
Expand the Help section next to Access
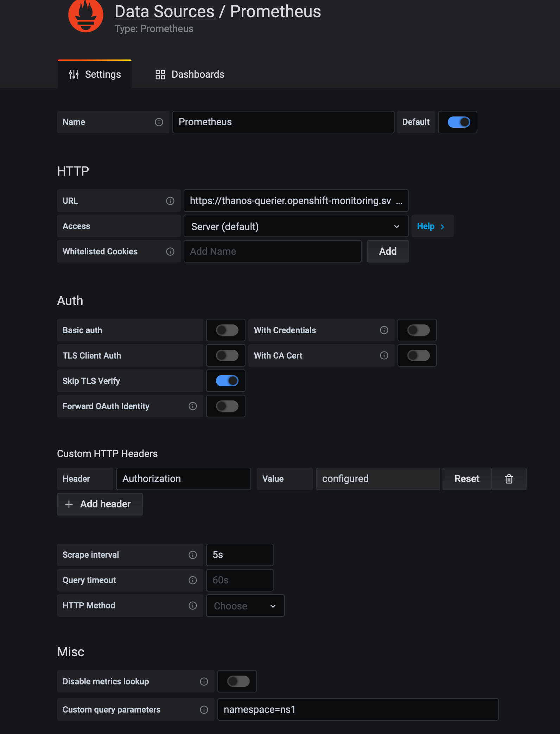pyautogui.click(x=432, y=226)
